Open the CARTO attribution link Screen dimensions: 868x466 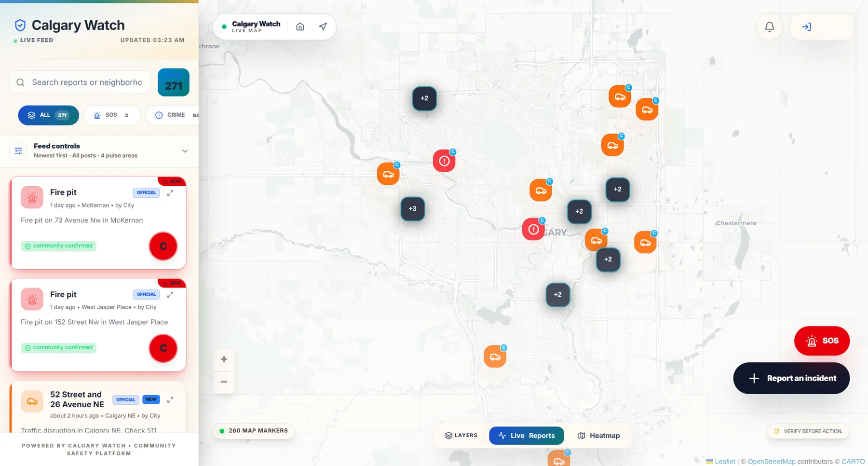coord(853,462)
